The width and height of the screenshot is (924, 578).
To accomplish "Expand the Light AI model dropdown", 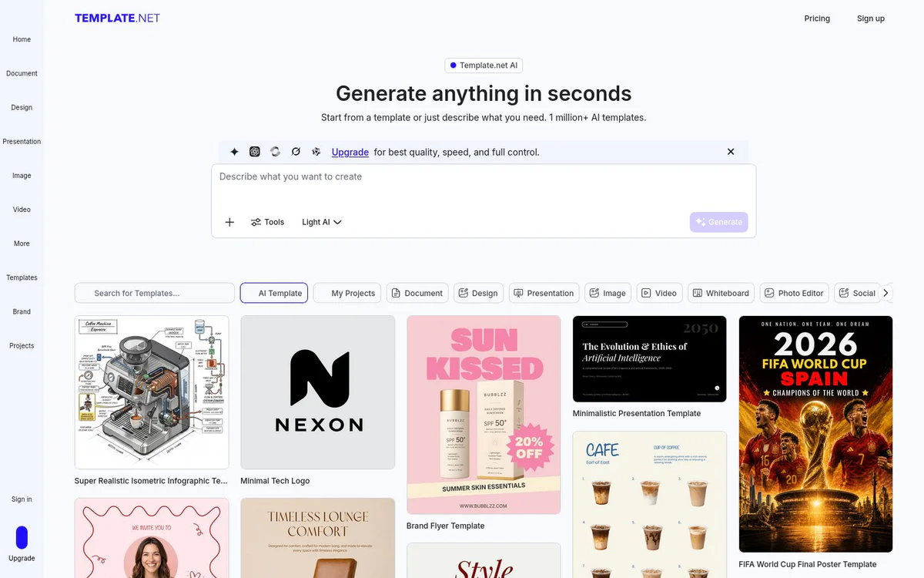I will pyautogui.click(x=322, y=222).
